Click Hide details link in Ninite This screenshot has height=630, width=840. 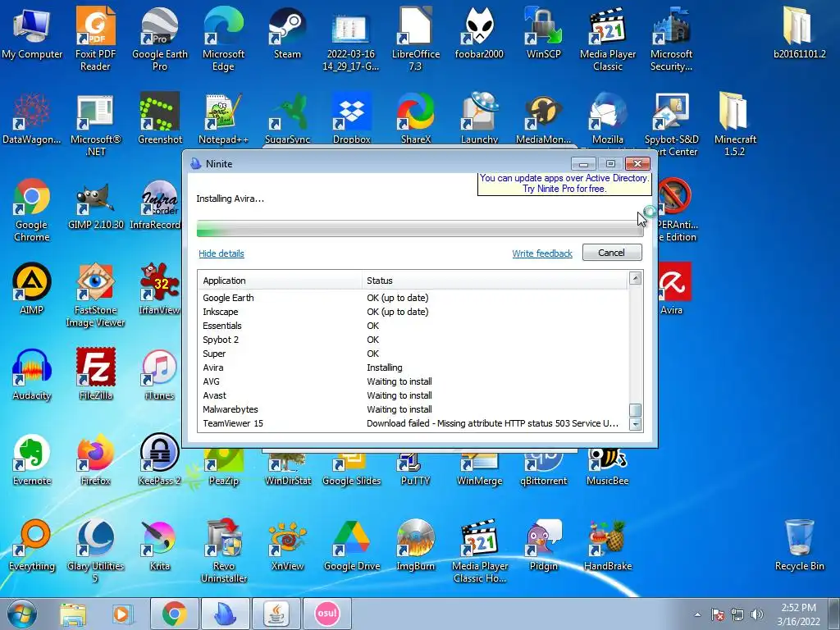tap(221, 253)
